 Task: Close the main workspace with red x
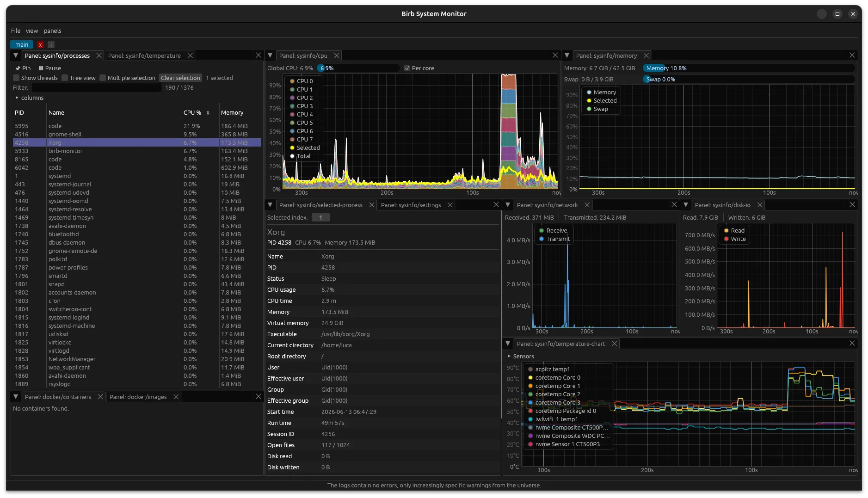point(40,45)
